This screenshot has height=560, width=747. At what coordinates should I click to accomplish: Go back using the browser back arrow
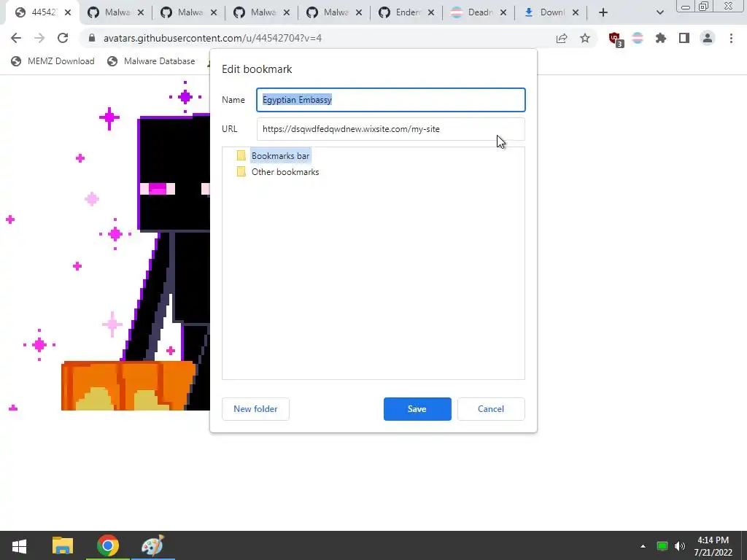click(16, 38)
